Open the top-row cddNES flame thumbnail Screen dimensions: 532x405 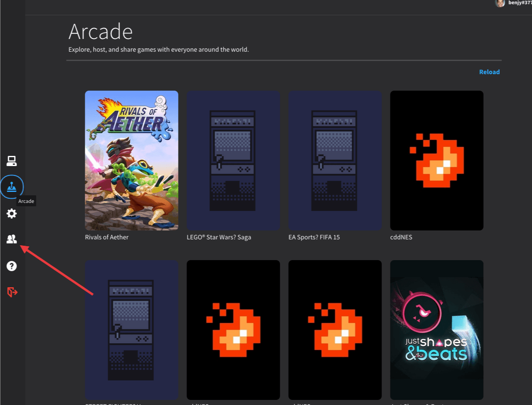click(437, 161)
